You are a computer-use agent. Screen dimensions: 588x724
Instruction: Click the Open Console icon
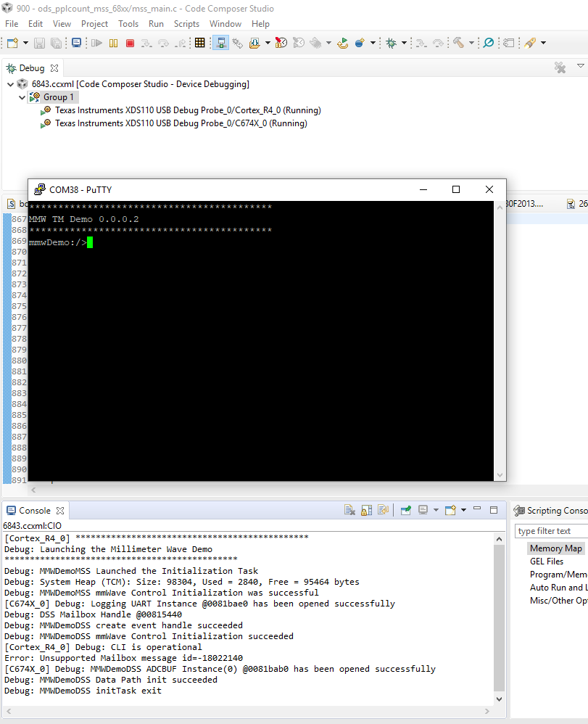450,510
